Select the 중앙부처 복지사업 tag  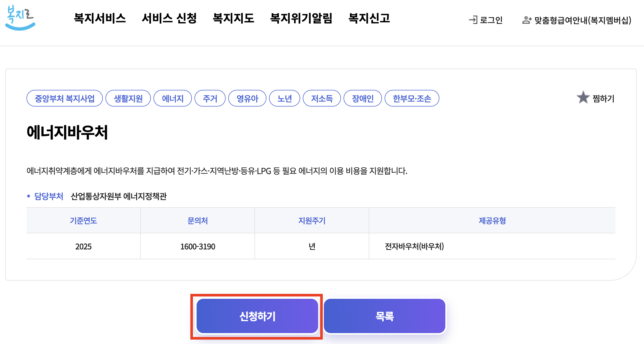(65, 98)
